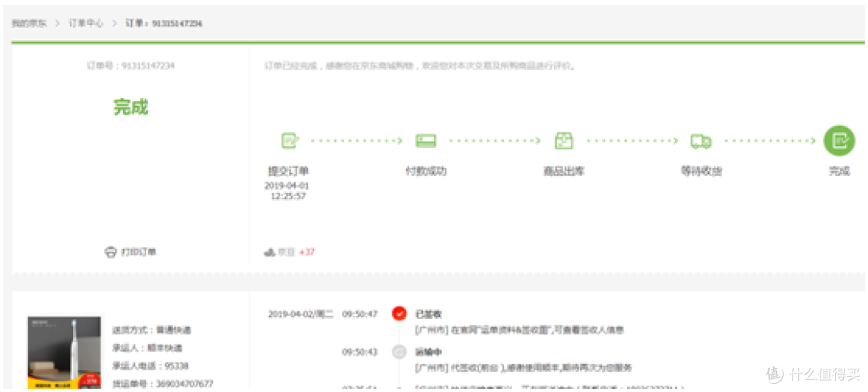Click the green 完成 circle icon

coord(839,141)
